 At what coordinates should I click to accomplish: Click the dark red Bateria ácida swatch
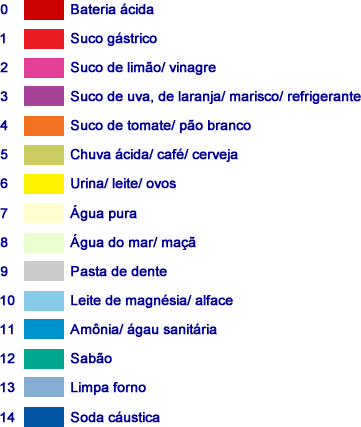click(x=44, y=10)
